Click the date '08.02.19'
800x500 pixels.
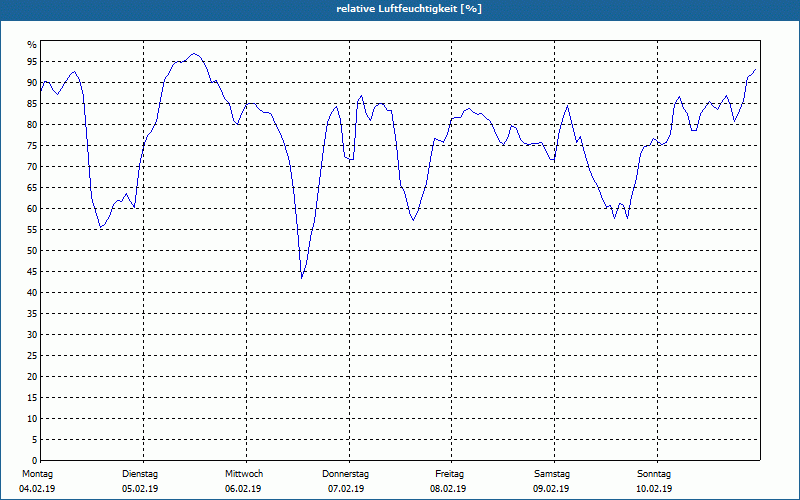(448, 489)
